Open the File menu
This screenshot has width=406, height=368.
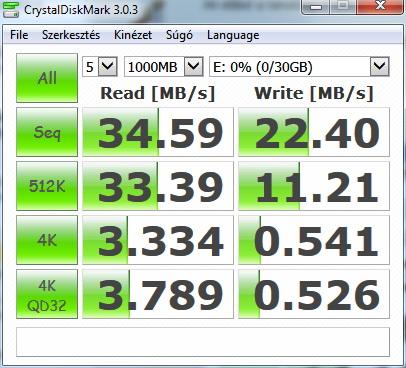(19, 35)
